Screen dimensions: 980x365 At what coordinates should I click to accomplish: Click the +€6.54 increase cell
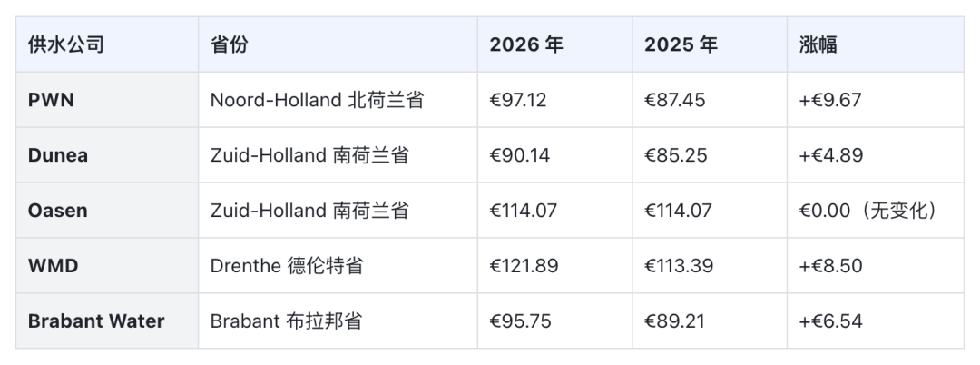click(x=830, y=321)
